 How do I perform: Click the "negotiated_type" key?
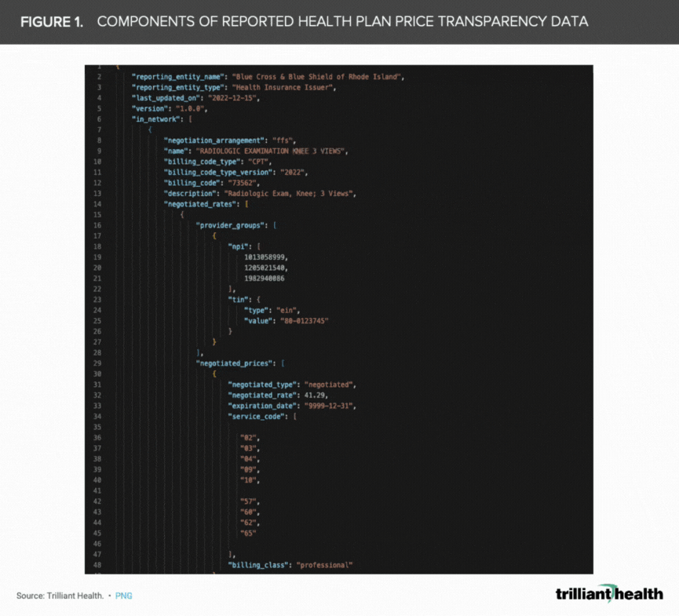pos(262,385)
